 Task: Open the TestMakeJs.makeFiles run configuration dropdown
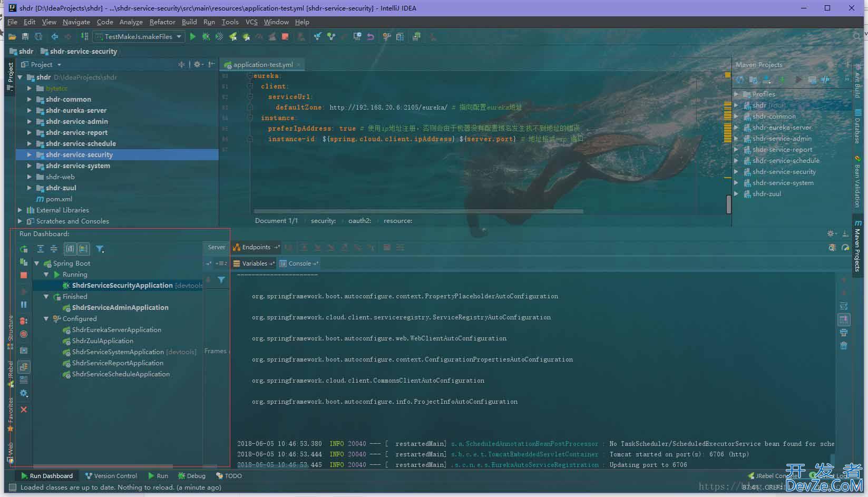tap(139, 36)
